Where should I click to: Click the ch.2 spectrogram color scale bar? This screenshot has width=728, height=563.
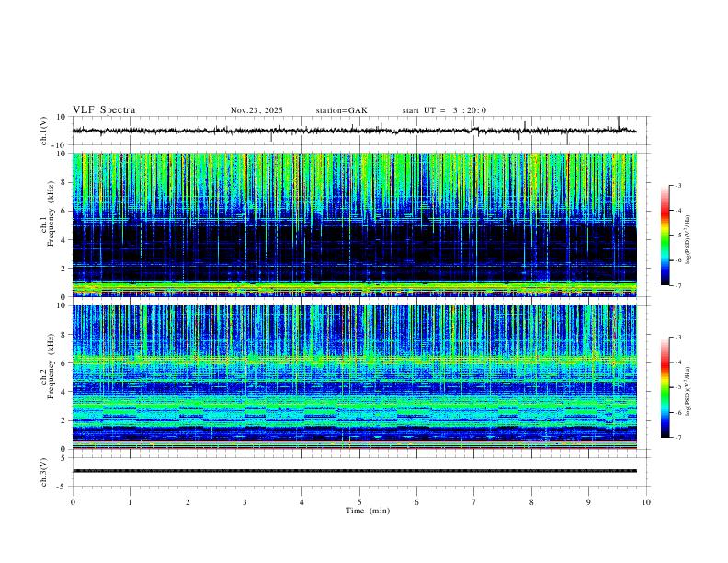pyautogui.click(x=665, y=387)
